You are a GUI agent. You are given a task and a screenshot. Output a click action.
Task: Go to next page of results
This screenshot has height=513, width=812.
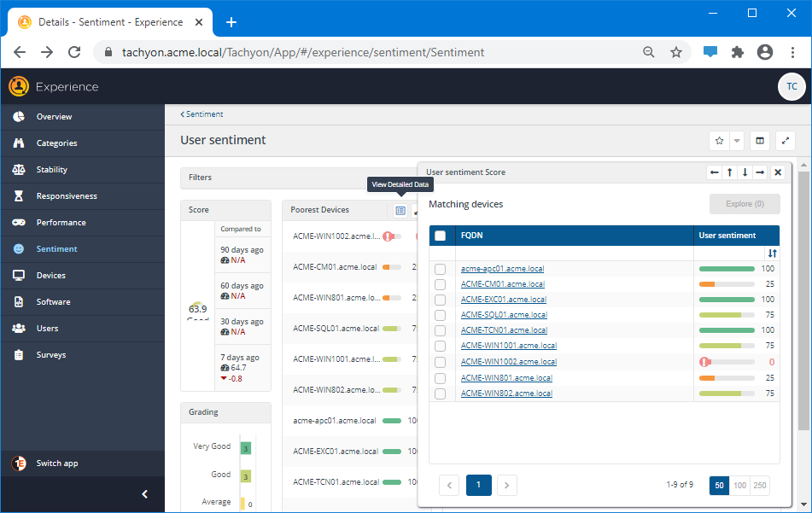(x=507, y=485)
